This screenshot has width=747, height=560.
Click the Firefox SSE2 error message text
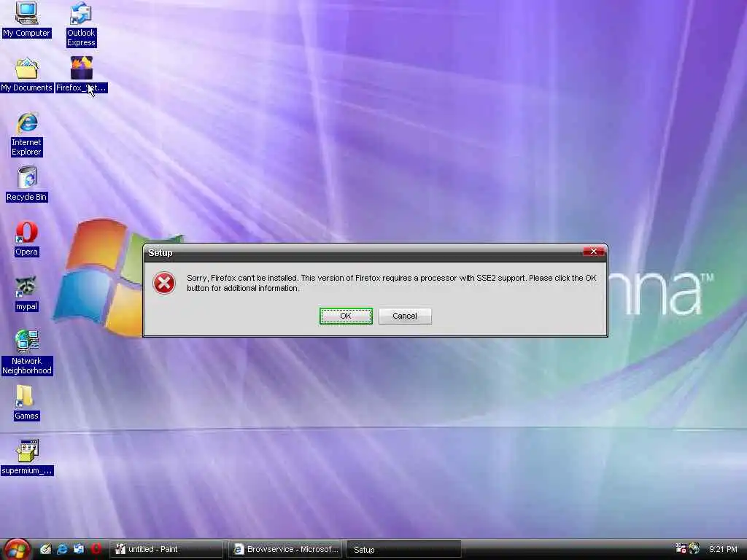(x=392, y=283)
